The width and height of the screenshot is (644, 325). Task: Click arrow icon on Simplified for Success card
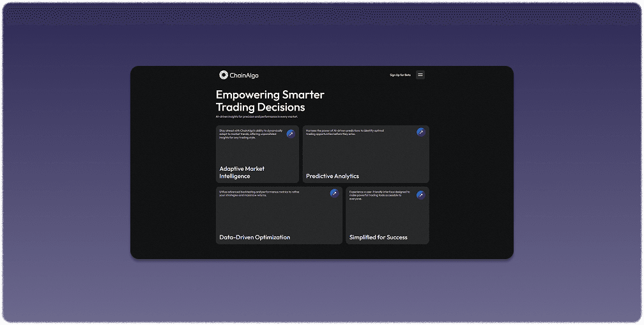[x=421, y=195]
